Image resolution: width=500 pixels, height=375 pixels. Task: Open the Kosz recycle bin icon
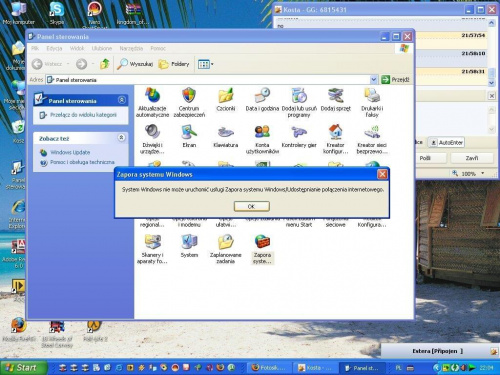point(18,132)
